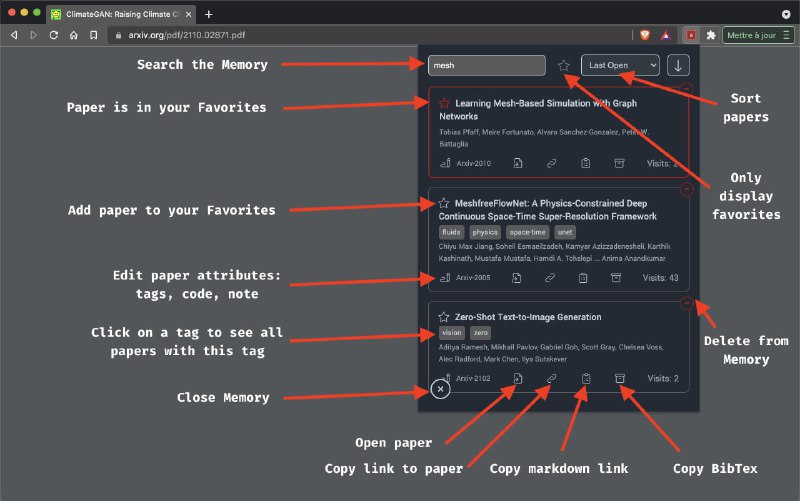Open the MeshfreeFlowNet paper file icon
This screenshot has height=501, width=800.
517,278
